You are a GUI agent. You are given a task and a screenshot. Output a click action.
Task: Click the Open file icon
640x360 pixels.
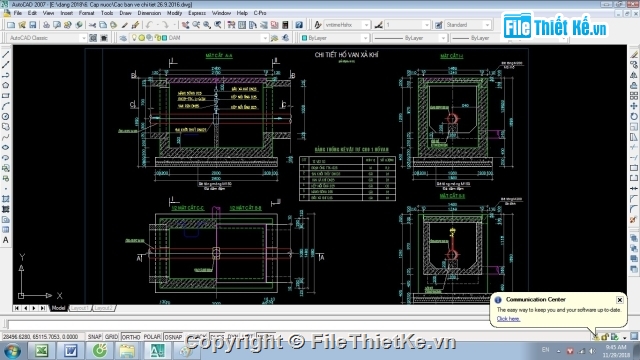click(x=22, y=25)
